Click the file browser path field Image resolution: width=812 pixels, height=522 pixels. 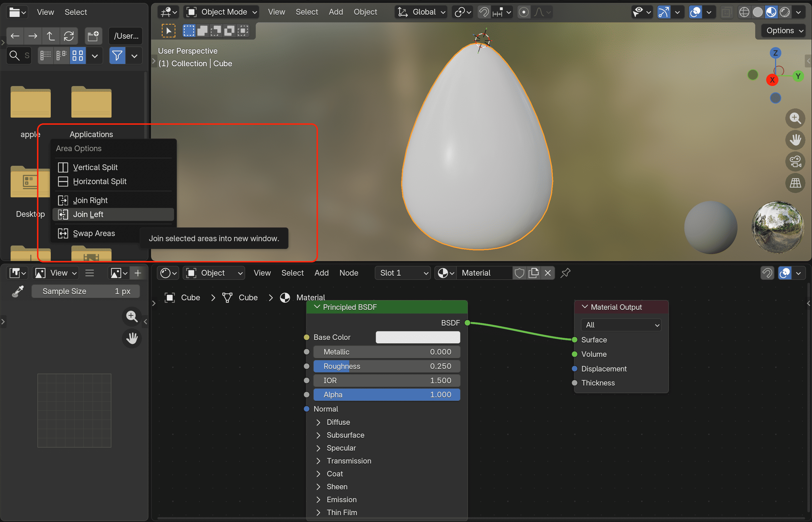(126, 36)
